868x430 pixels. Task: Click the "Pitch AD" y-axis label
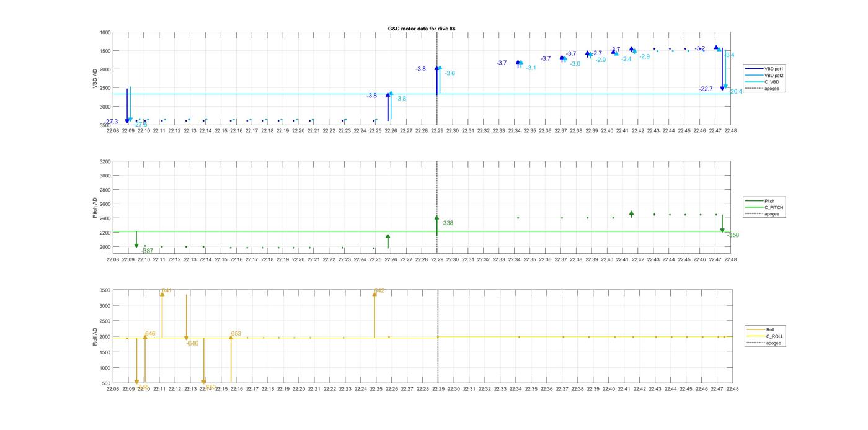click(x=95, y=208)
